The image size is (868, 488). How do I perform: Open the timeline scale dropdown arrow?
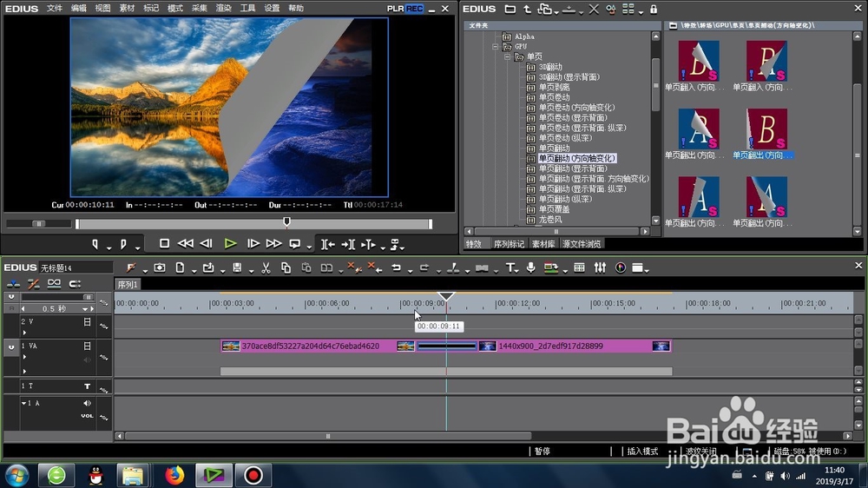[x=85, y=309]
